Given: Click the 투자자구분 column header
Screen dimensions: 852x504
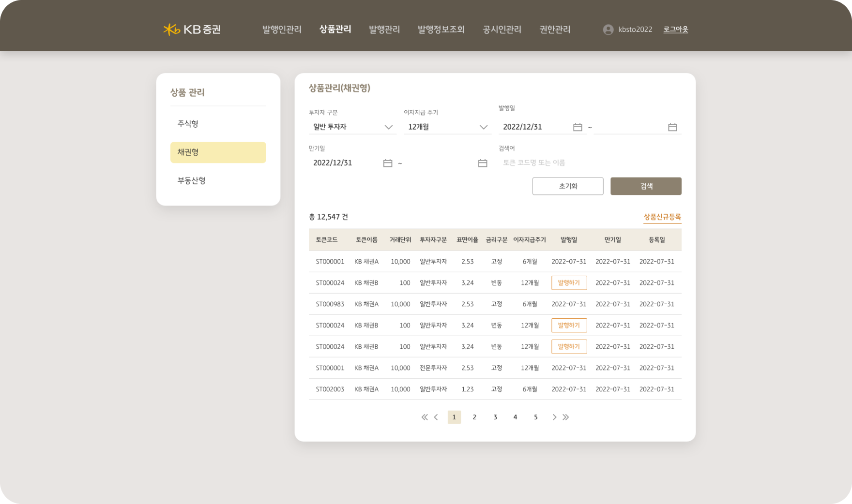Looking at the screenshot, I should tap(433, 240).
